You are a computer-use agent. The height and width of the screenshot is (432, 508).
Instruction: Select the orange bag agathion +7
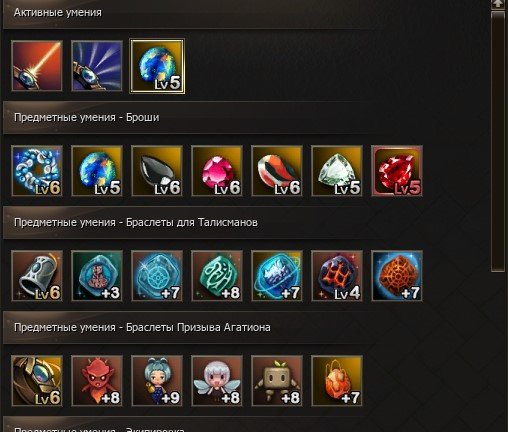(x=337, y=381)
